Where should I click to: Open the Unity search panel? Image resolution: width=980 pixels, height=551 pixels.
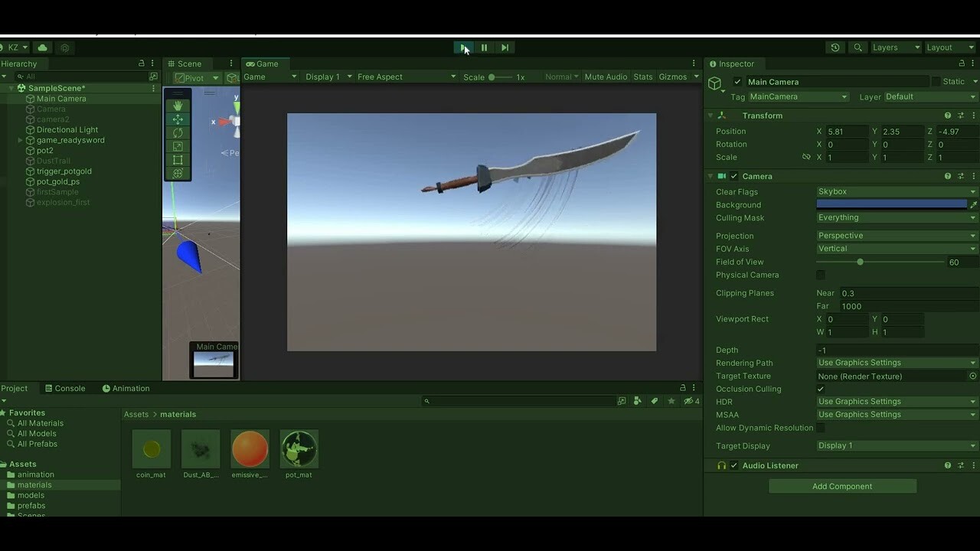point(857,47)
